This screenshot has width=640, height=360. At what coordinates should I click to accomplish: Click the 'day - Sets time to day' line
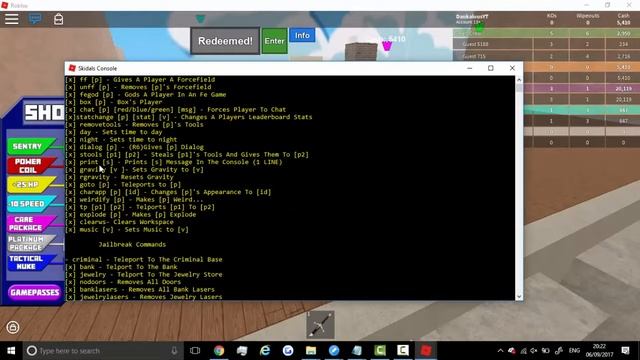(113, 132)
